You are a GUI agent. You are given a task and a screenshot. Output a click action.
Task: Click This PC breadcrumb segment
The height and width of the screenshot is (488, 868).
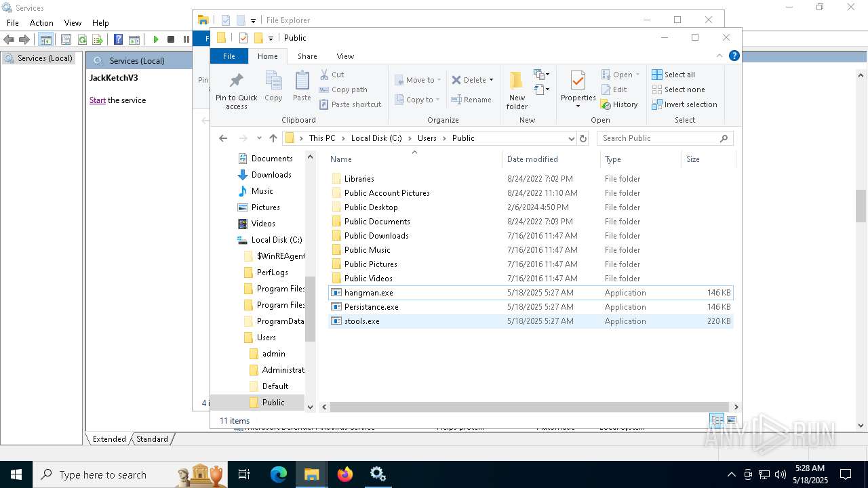[322, 138]
